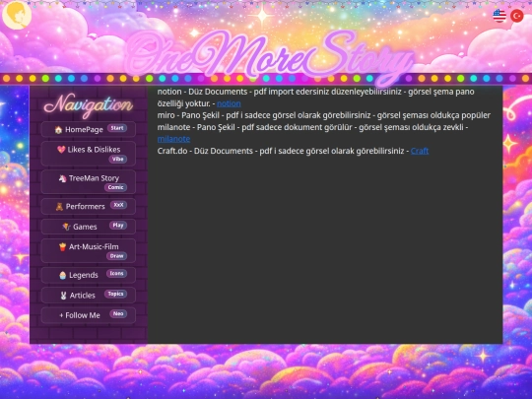Click the house icon beside HomePage

coord(58,130)
